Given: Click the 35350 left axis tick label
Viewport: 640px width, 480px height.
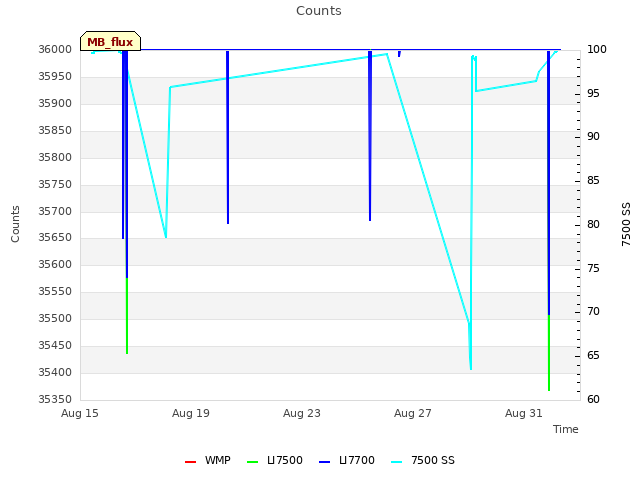Looking at the screenshot, I should [55, 399].
